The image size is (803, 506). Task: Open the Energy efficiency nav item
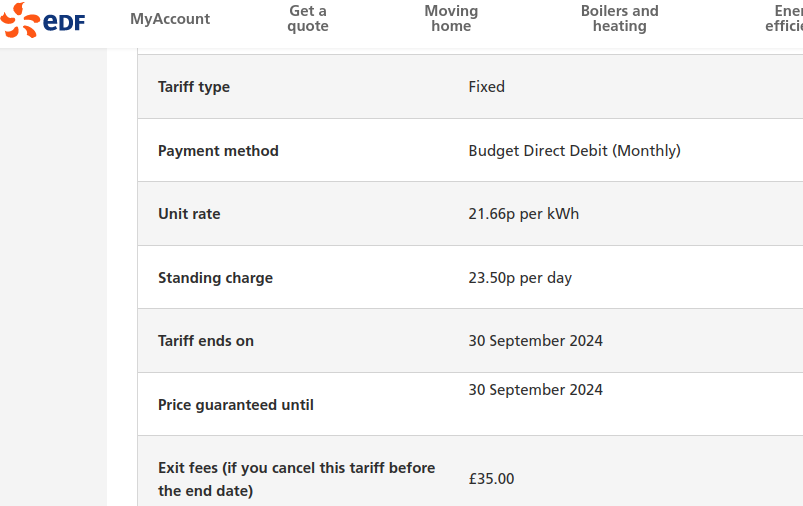[x=785, y=19]
